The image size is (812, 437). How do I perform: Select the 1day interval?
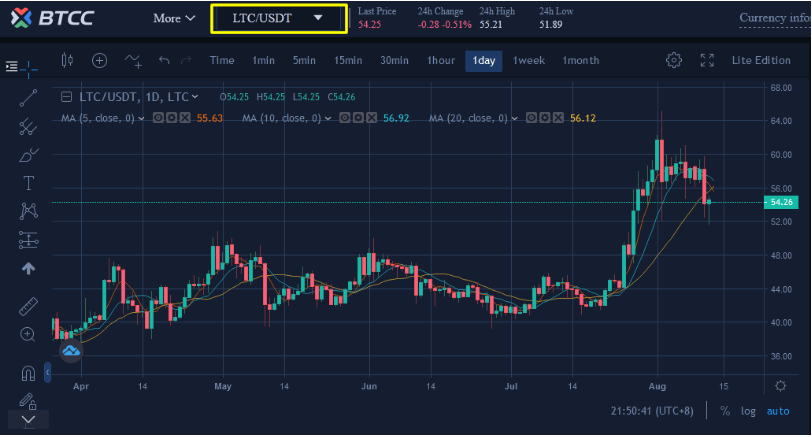coord(484,61)
